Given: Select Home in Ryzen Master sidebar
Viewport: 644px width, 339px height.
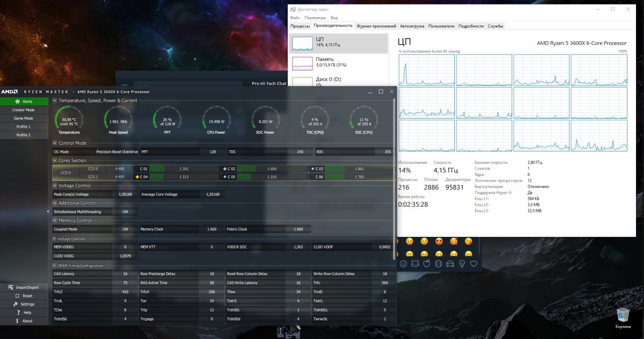Looking at the screenshot, I should [x=24, y=101].
